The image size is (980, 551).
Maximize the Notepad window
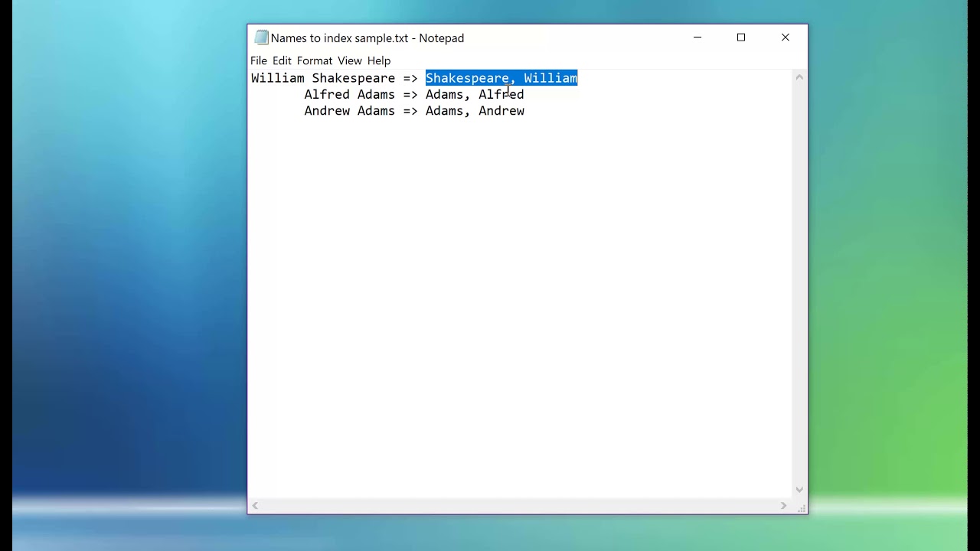click(x=741, y=37)
